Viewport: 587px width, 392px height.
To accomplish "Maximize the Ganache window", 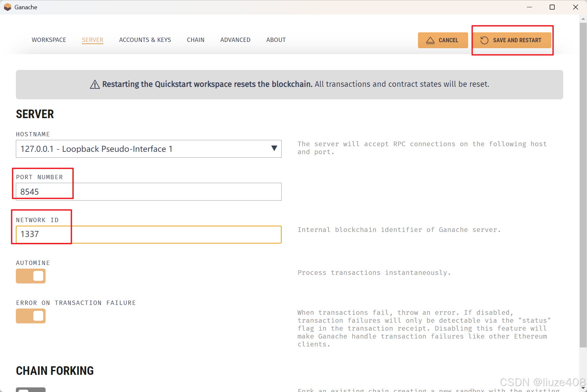I will 552,7.
